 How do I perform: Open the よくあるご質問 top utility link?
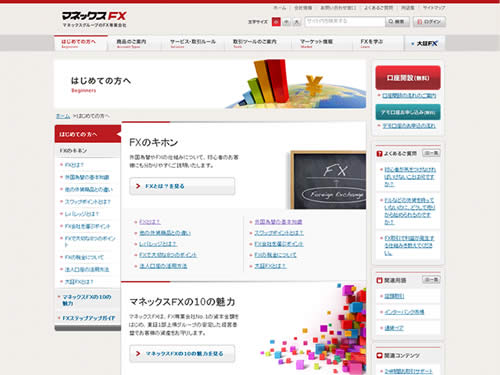(x=378, y=8)
